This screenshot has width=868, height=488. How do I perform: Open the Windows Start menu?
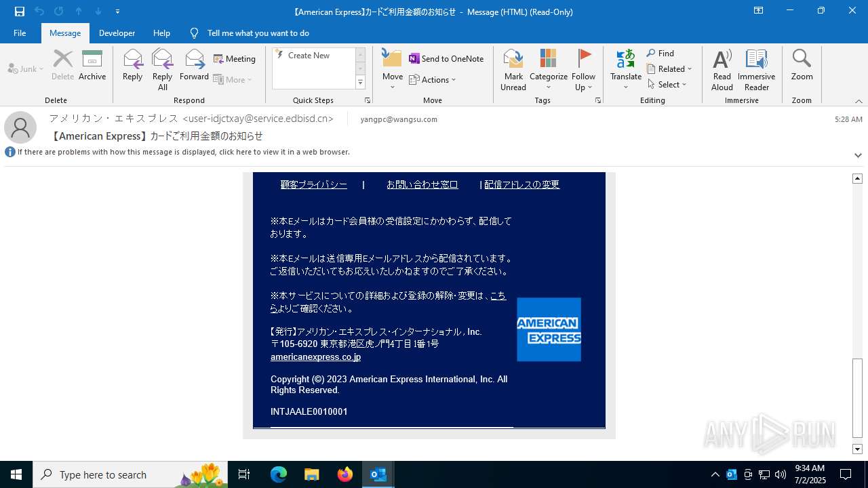[16, 474]
